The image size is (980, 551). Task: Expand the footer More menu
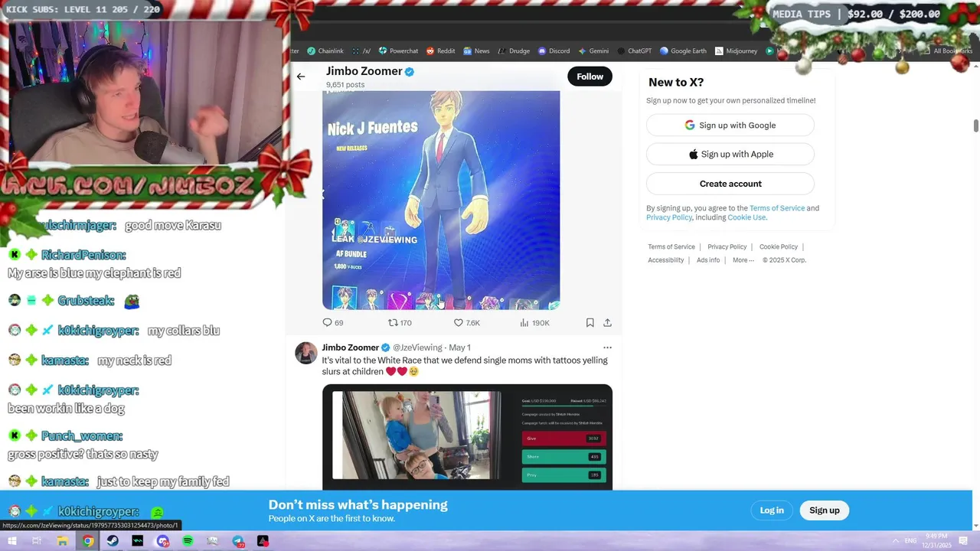tap(743, 260)
